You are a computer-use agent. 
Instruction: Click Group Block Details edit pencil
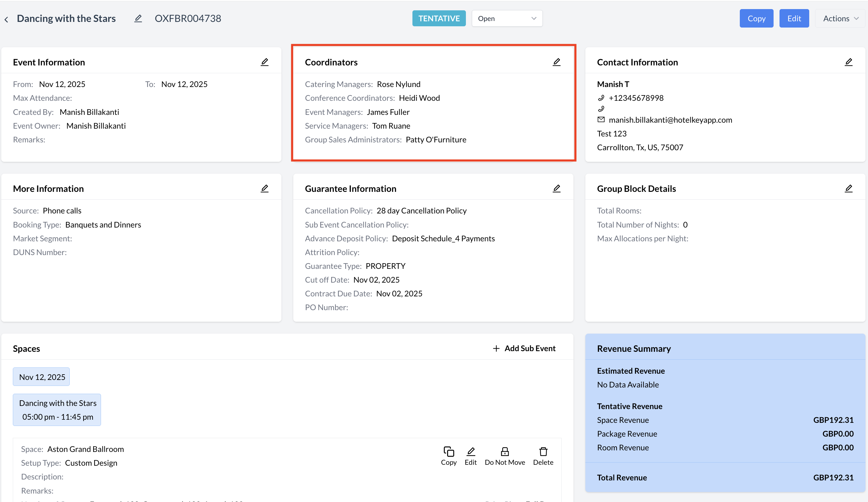click(x=848, y=189)
